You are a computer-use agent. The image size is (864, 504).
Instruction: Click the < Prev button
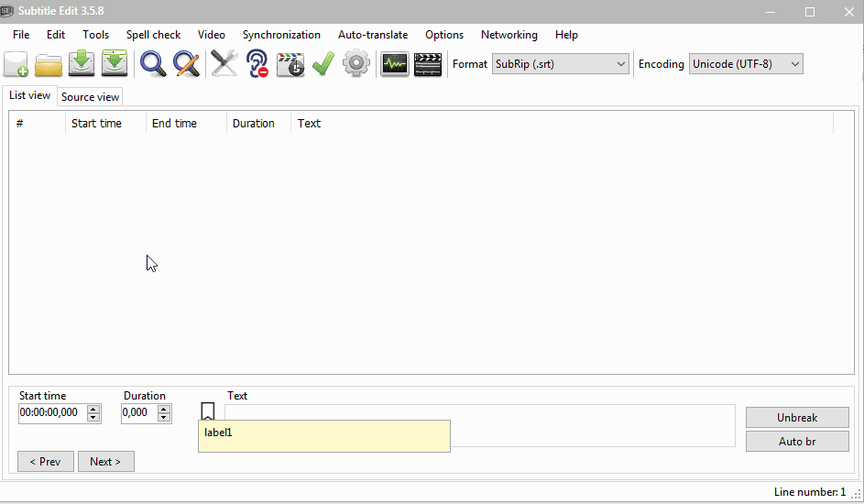(x=46, y=462)
